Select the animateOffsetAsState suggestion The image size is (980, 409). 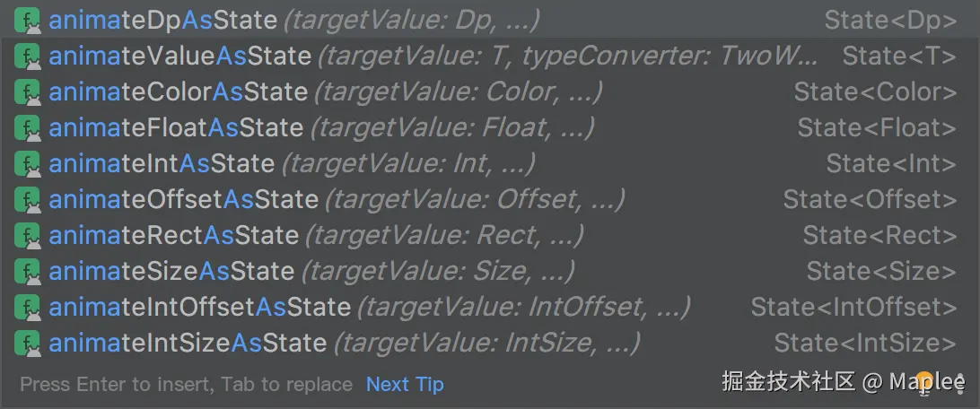point(490,200)
